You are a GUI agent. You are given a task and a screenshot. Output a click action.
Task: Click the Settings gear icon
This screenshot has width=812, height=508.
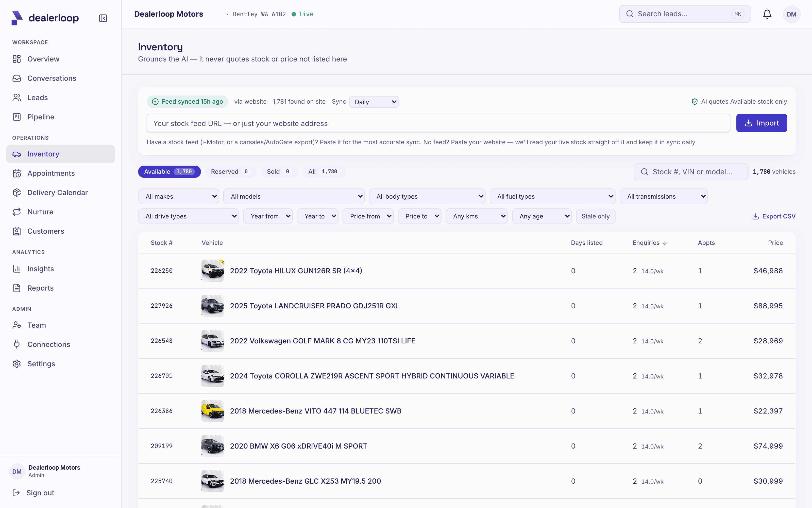click(x=17, y=364)
